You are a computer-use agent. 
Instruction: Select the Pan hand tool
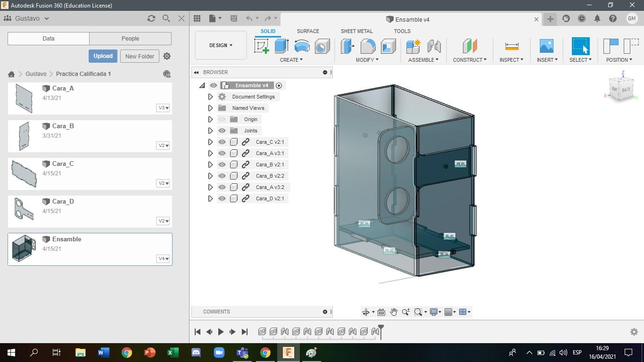[393, 312]
